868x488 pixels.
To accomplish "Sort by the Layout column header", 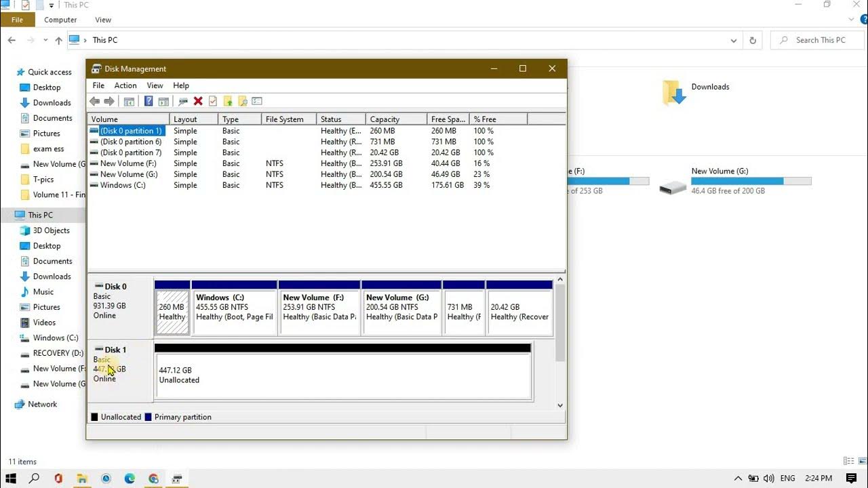I will click(x=194, y=119).
